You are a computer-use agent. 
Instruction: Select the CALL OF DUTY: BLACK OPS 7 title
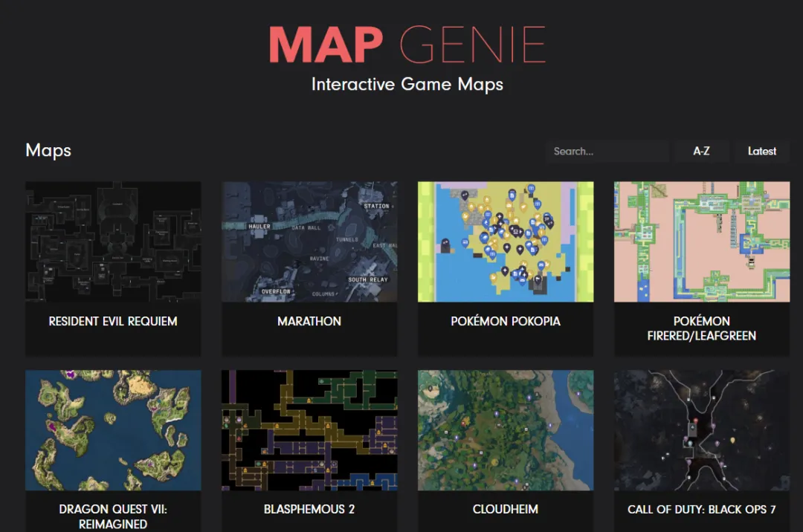click(x=702, y=510)
